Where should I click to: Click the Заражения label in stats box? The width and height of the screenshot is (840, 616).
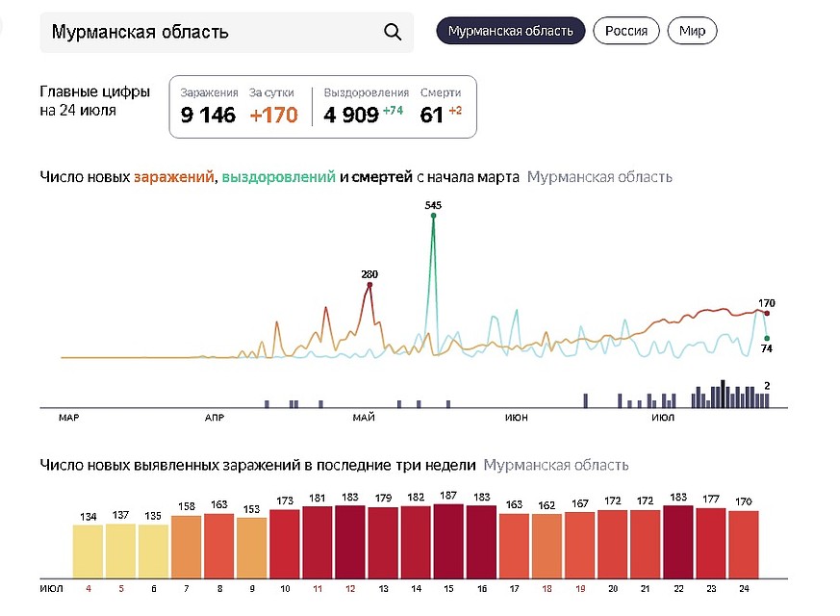(209, 92)
